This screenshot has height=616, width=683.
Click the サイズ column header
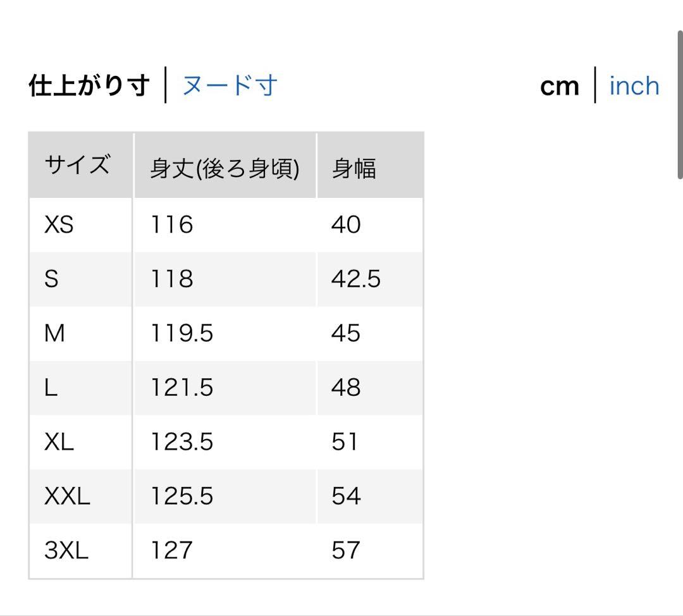77,166
